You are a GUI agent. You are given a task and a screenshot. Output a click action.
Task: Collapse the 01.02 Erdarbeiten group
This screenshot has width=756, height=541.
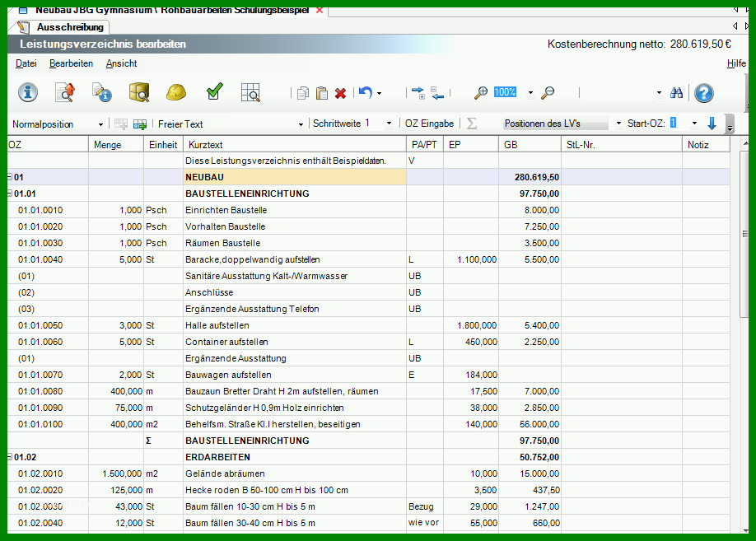coord(10,457)
